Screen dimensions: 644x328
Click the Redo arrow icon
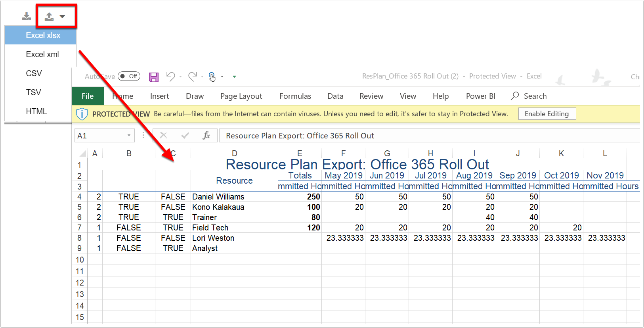[x=193, y=76]
